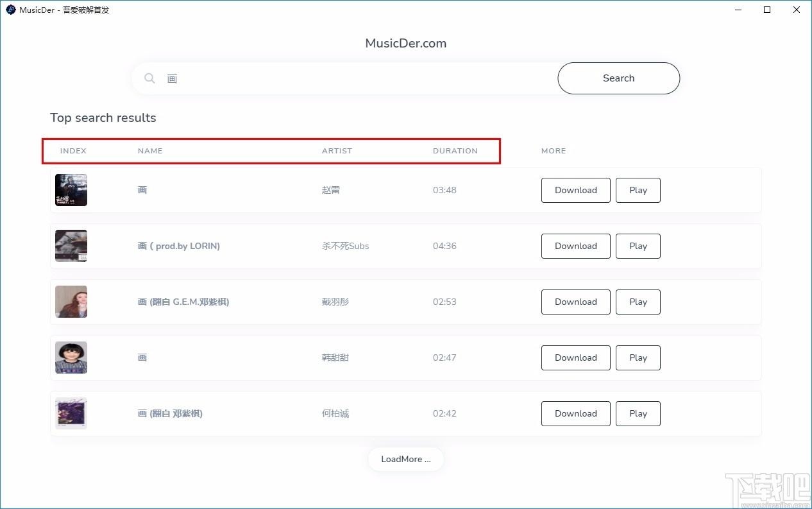Click the INDEX column header

[73, 151]
